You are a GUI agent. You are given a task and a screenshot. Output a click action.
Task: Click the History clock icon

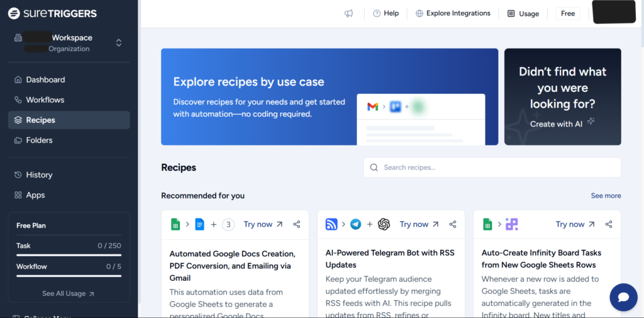18,175
